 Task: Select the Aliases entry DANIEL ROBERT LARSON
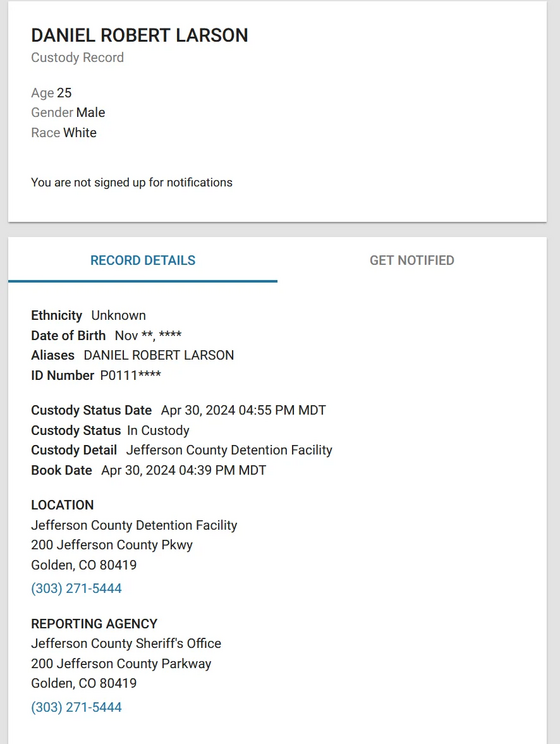[159, 355]
